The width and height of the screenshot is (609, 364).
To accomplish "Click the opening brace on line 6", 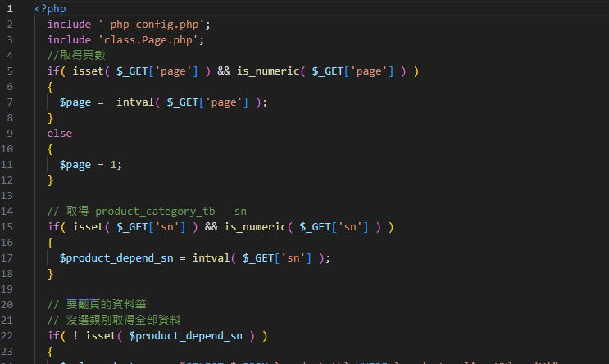I will [50, 87].
